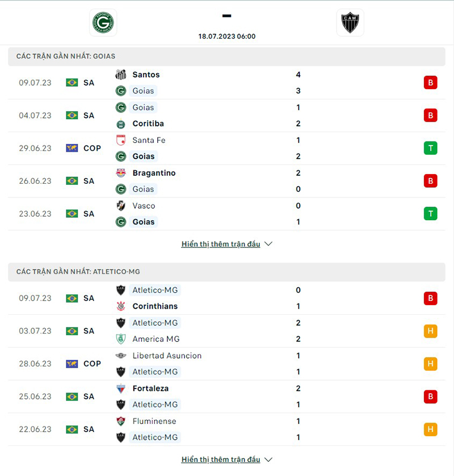Expand Goias match list with the chevron arrow

[268, 243]
